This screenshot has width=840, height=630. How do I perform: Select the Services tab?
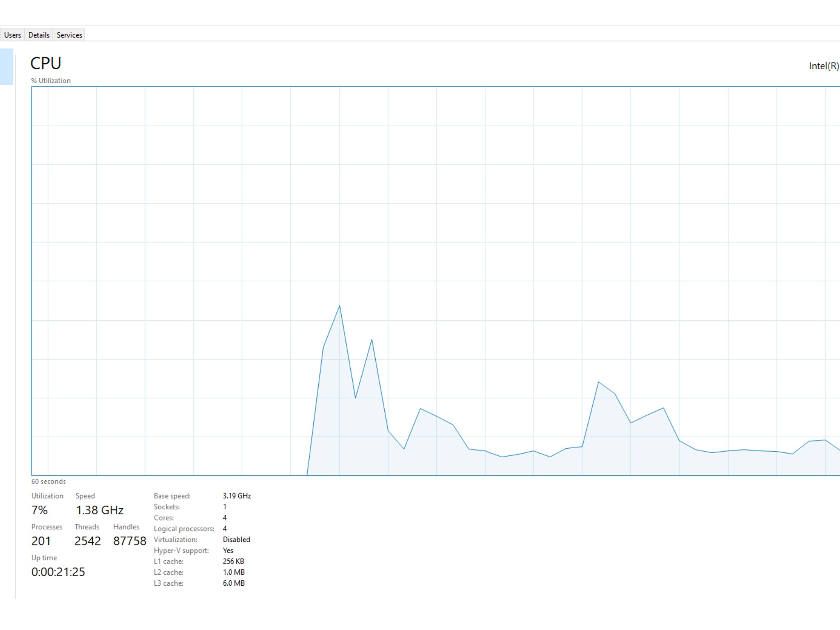pos(69,35)
